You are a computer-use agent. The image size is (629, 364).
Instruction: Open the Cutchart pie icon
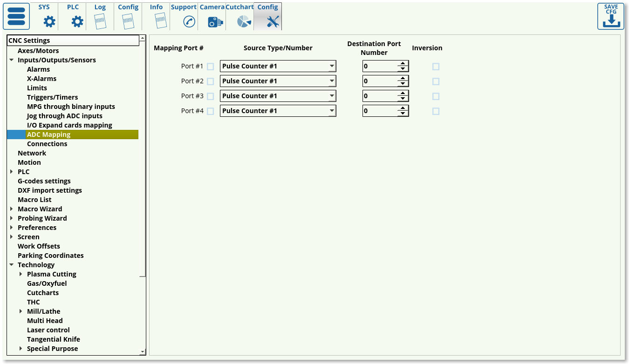click(244, 21)
